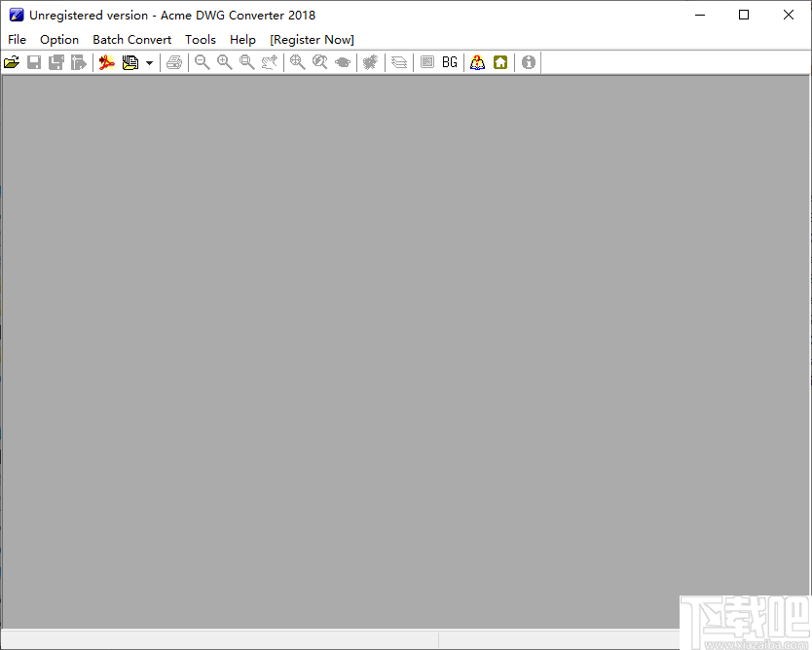Click the Register Now link
Viewport: 812px width, 650px height.
coord(312,39)
